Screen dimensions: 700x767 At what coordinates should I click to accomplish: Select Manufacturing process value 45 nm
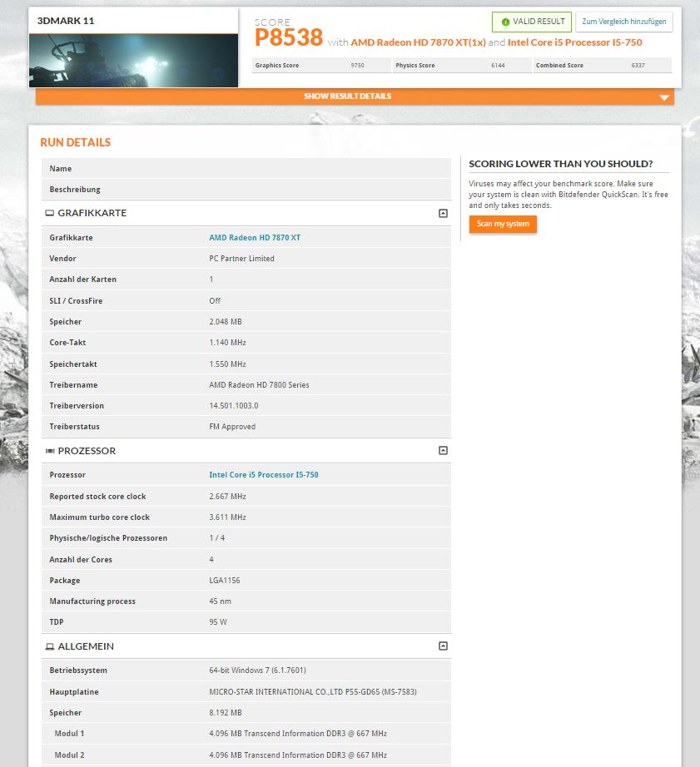point(220,601)
